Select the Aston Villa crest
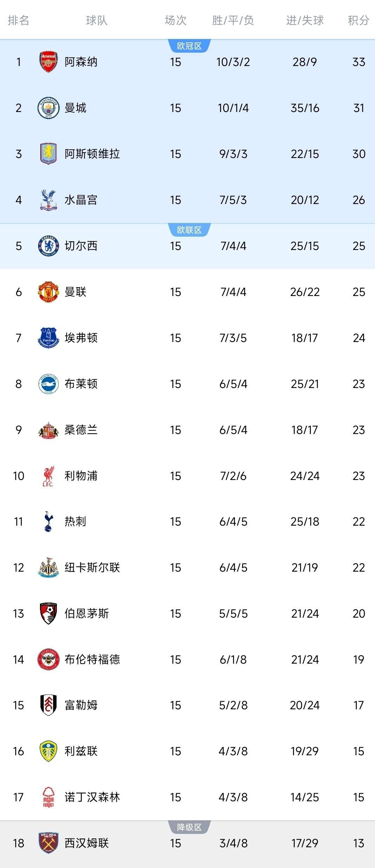The width and height of the screenshot is (375, 868). (48, 154)
